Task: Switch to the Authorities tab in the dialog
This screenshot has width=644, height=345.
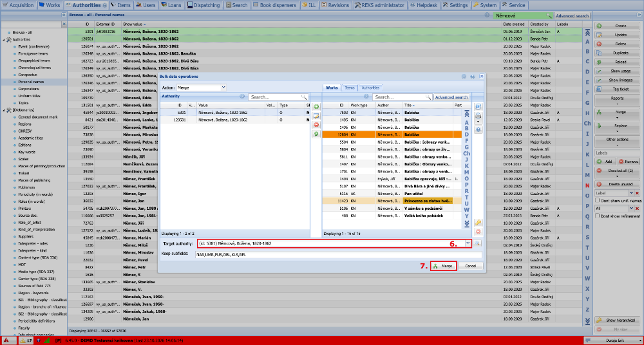Action: pos(371,88)
